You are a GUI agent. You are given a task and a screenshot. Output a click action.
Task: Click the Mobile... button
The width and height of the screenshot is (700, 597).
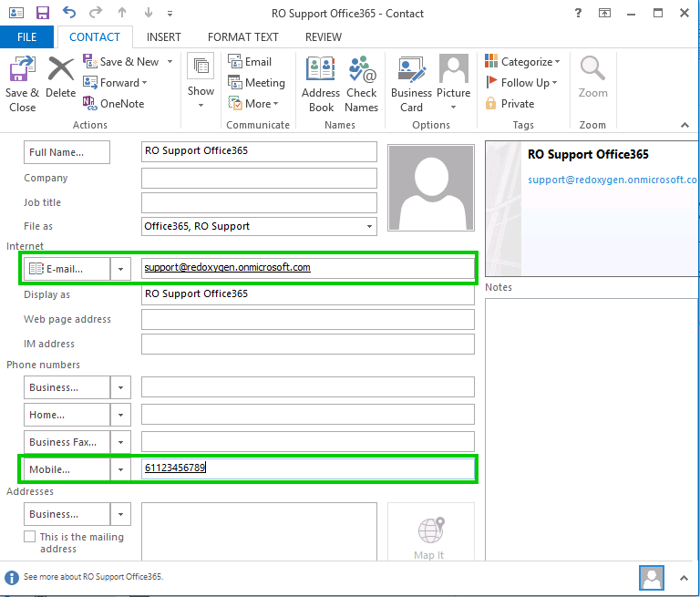(67, 469)
